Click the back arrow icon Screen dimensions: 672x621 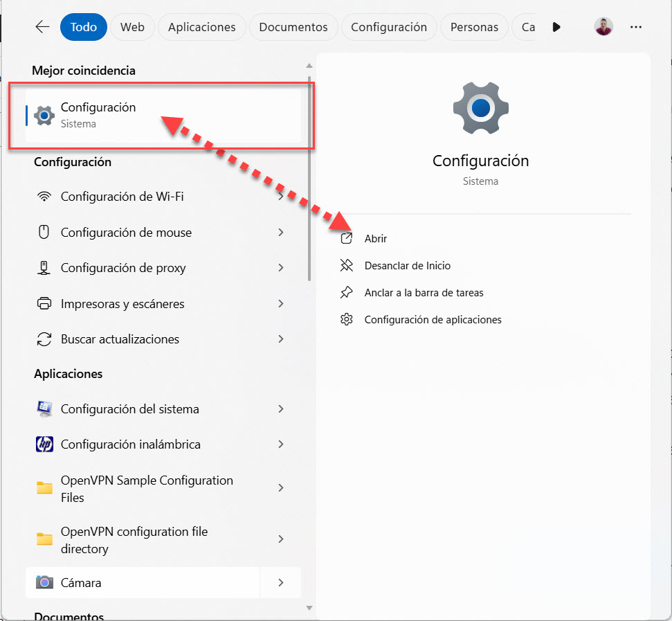pos(43,27)
